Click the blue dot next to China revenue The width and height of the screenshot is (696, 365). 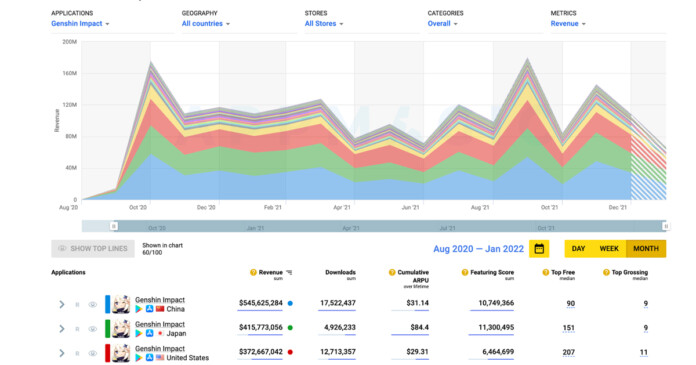pyautogui.click(x=290, y=303)
